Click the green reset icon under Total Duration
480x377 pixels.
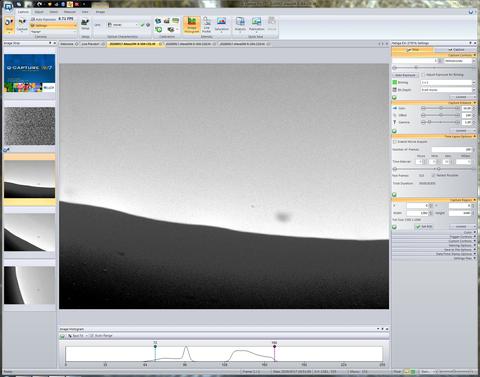pyautogui.click(x=394, y=194)
